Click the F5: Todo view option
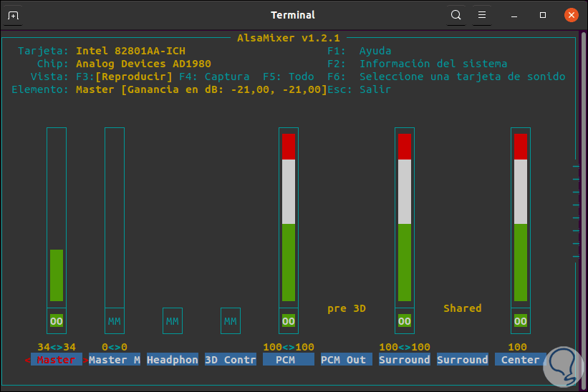The image size is (588, 392). coord(289,77)
